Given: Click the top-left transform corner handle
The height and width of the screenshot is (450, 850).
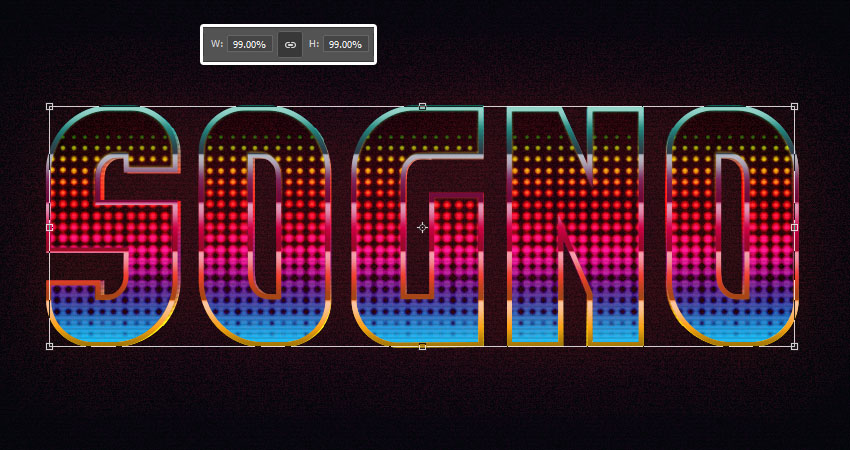Looking at the screenshot, I should (49, 107).
